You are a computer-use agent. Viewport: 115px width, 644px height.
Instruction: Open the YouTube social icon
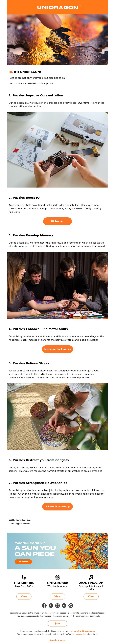[x=64, y=605]
